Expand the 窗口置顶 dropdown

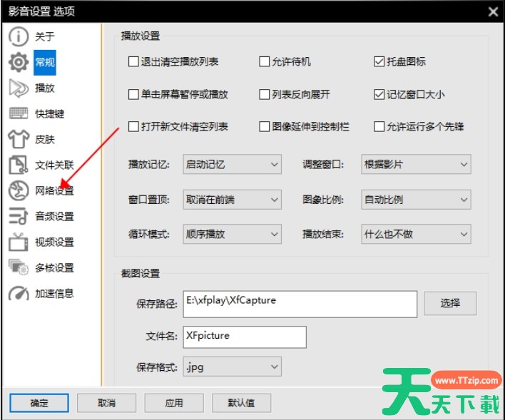233,200
